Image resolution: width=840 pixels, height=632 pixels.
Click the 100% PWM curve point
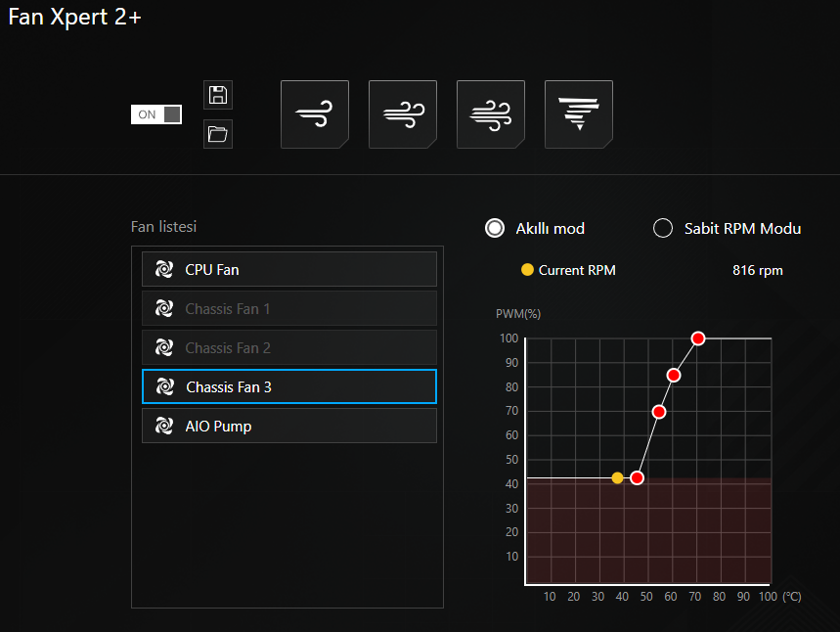click(697, 339)
